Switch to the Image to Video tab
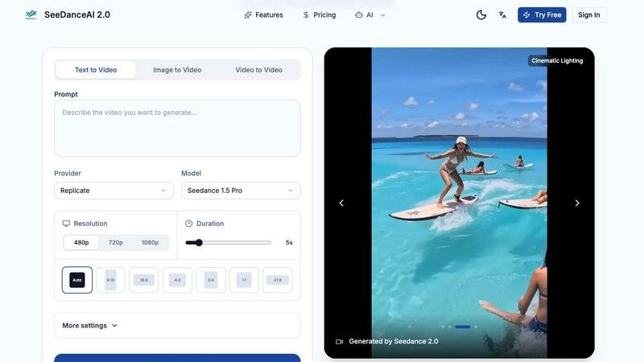The height and width of the screenshot is (362, 644). point(177,70)
